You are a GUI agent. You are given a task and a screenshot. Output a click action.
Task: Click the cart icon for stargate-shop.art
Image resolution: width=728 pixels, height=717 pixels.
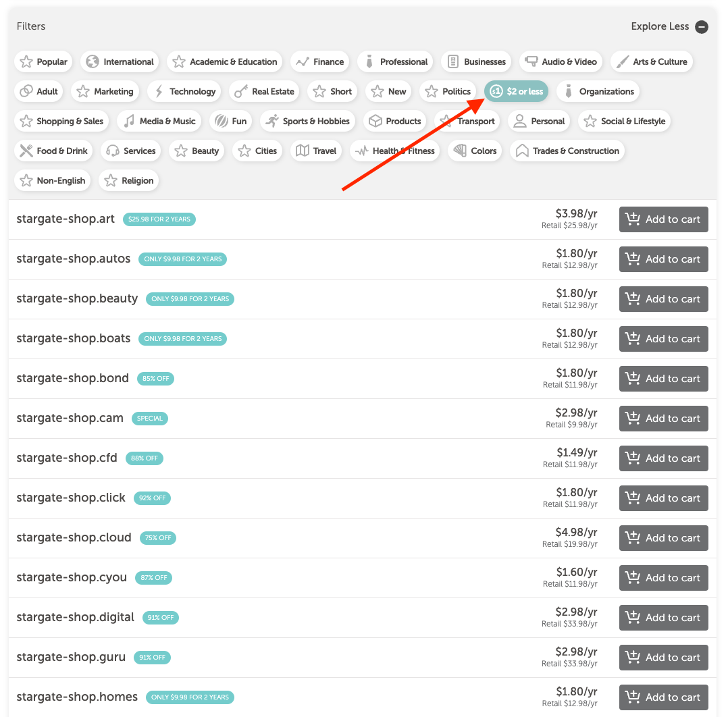point(633,219)
